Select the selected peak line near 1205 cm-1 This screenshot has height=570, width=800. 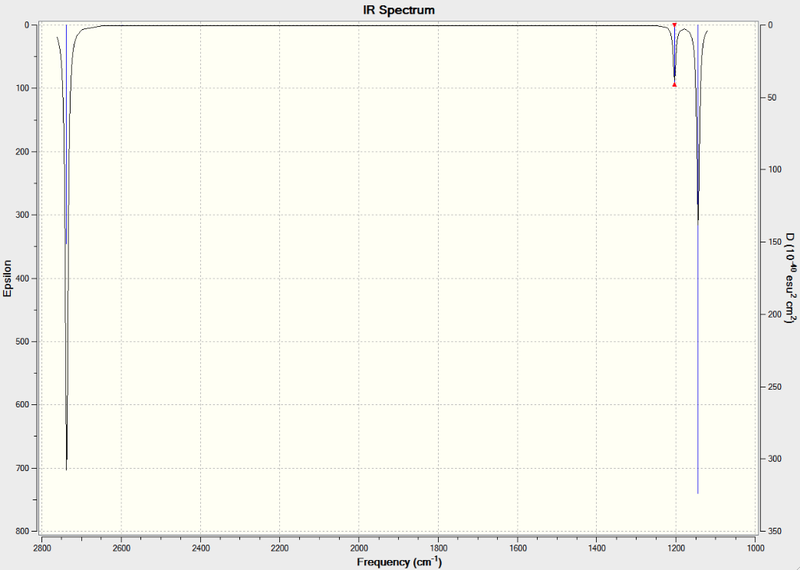(x=674, y=55)
